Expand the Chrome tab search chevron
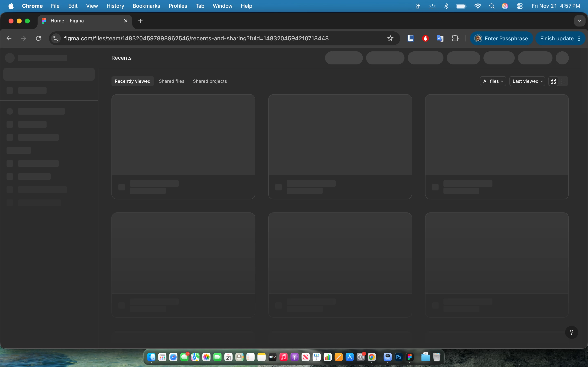588x367 pixels. 580,21
